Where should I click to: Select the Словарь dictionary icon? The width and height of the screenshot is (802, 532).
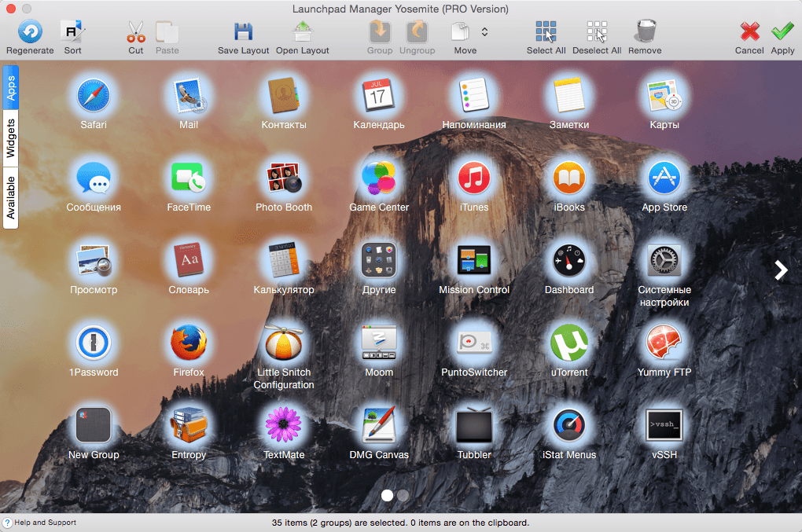click(x=188, y=261)
